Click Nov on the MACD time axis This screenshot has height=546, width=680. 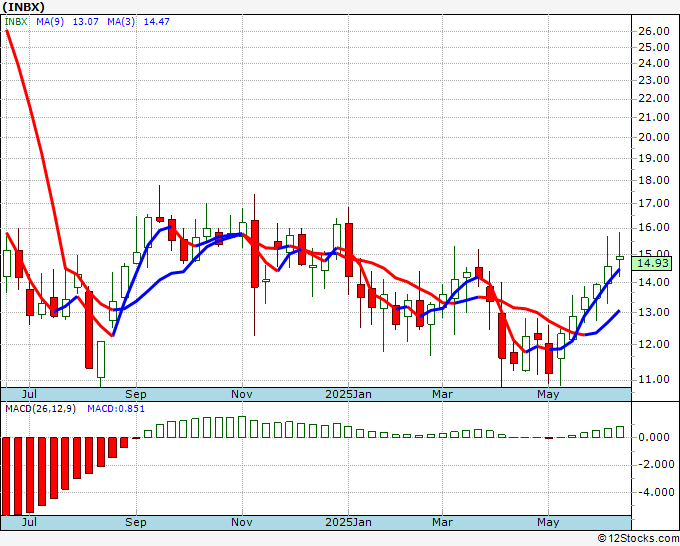point(242,522)
